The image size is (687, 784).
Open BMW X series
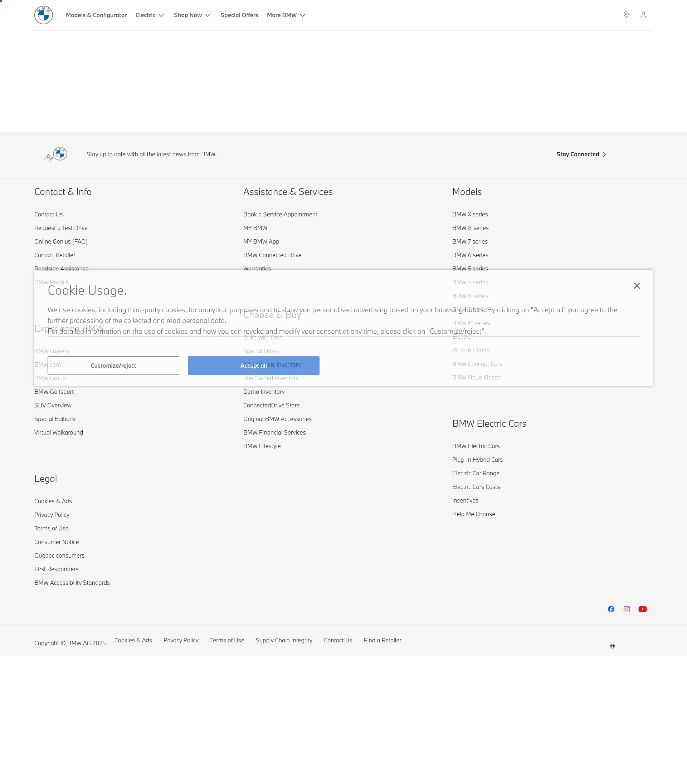click(470, 214)
